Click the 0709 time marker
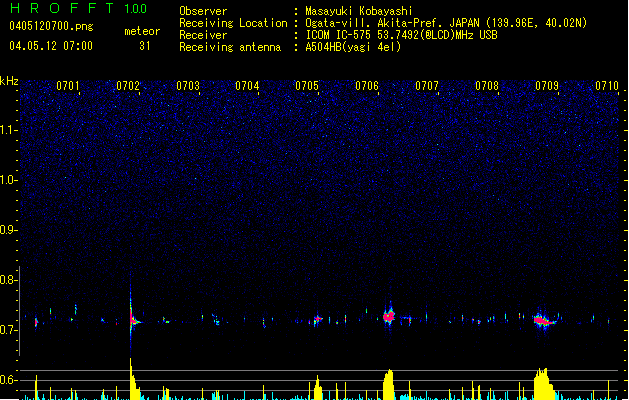This screenshot has height=400, width=629. click(547, 86)
